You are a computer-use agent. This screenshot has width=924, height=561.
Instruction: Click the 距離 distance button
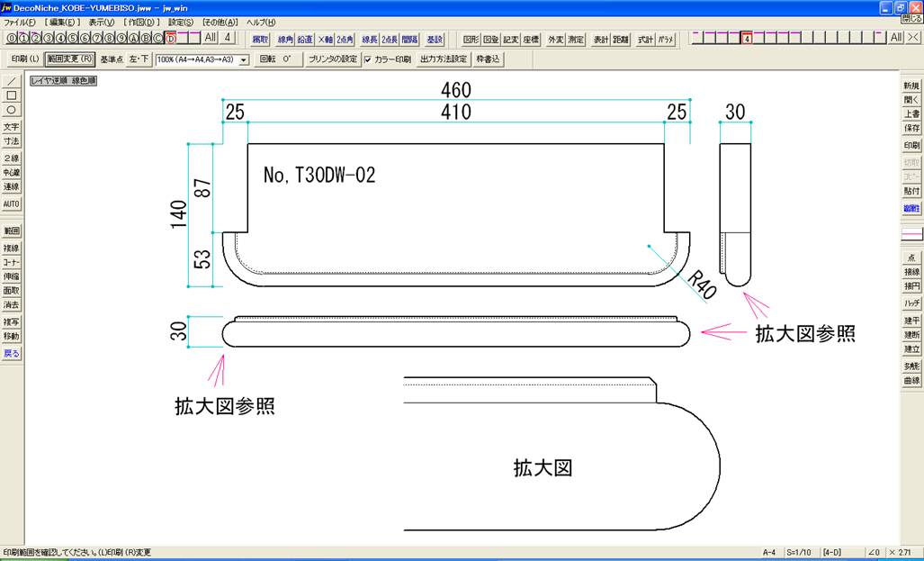tap(621, 40)
